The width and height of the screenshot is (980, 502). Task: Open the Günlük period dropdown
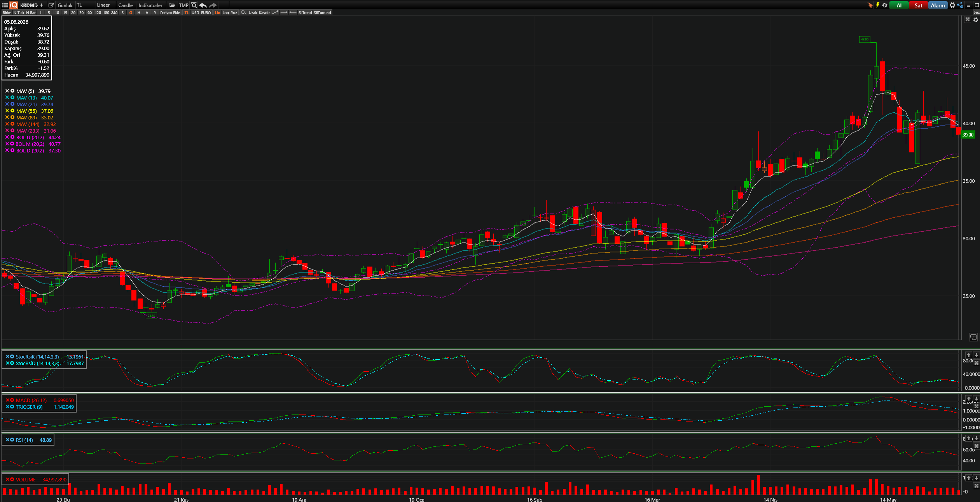pos(65,5)
